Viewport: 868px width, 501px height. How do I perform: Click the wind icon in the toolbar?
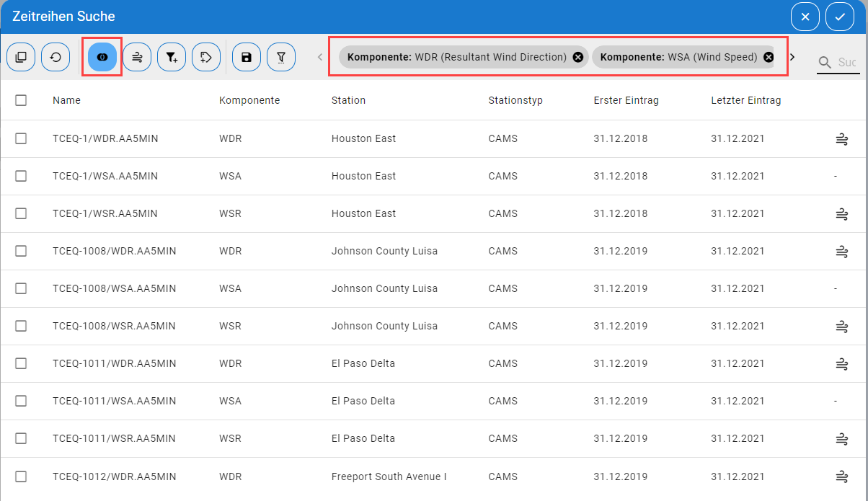[x=137, y=57]
